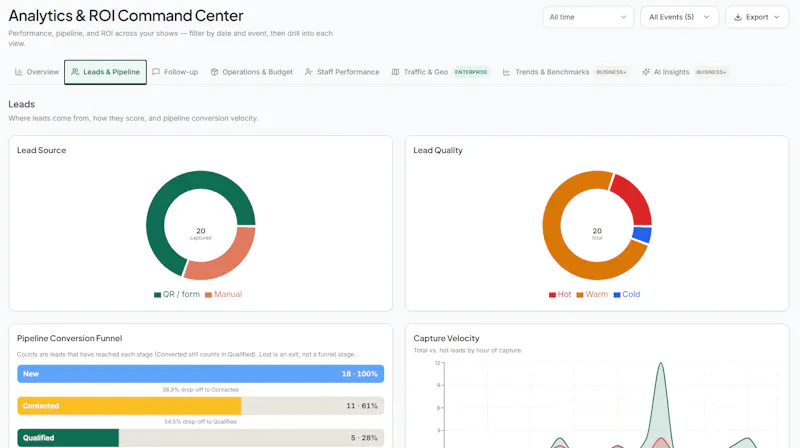Viewport: 800px width, 448px height.
Task: Click the Overview bar chart icon
Action: (x=18, y=72)
